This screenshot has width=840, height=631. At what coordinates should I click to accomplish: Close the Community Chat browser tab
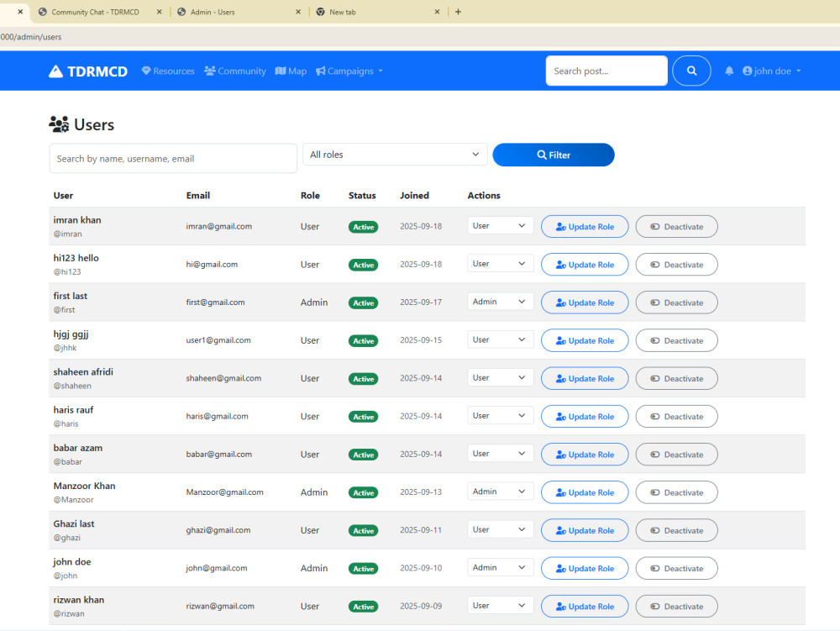[x=159, y=12]
